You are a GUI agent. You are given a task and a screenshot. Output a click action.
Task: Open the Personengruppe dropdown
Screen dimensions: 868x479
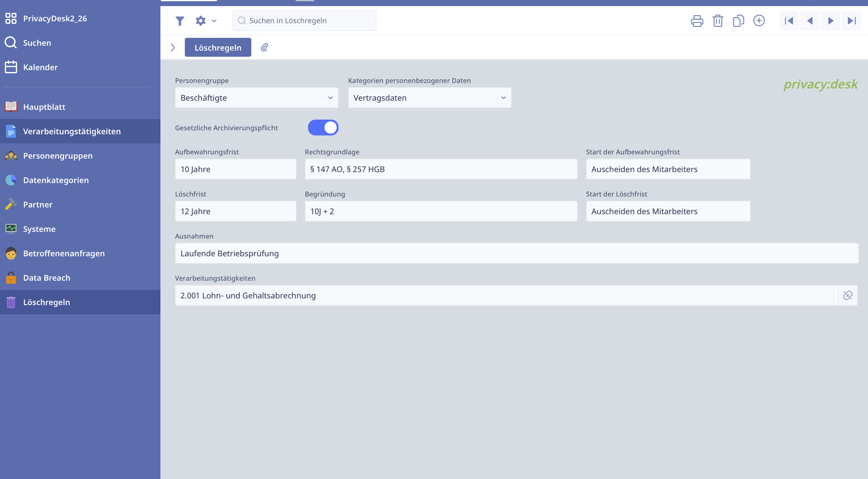256,98
